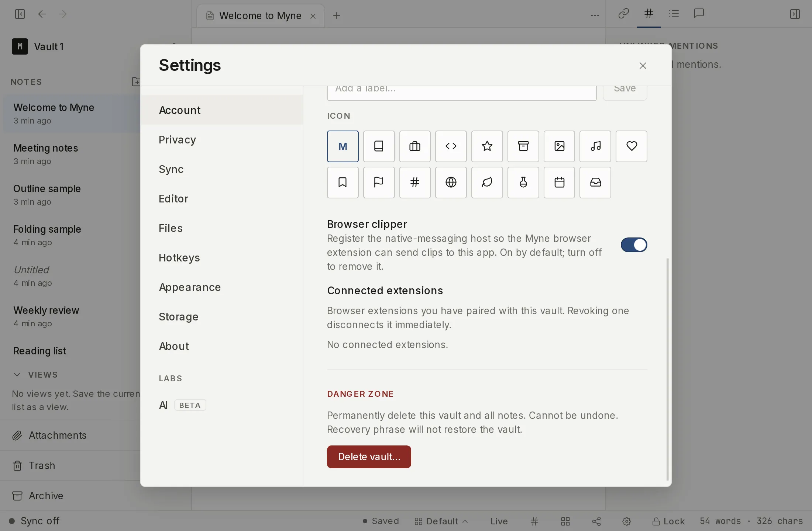Select the image vault icon
The height and width of the screenshot is (531, 812).
(560, 146)
